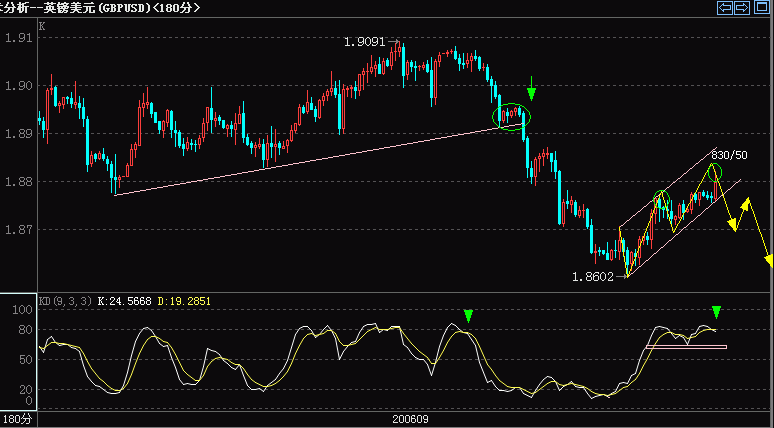The width and height of the screenshot is (774, 428).
Task: Click the 1.89 price axis label
Action: [x=18, y=134]
